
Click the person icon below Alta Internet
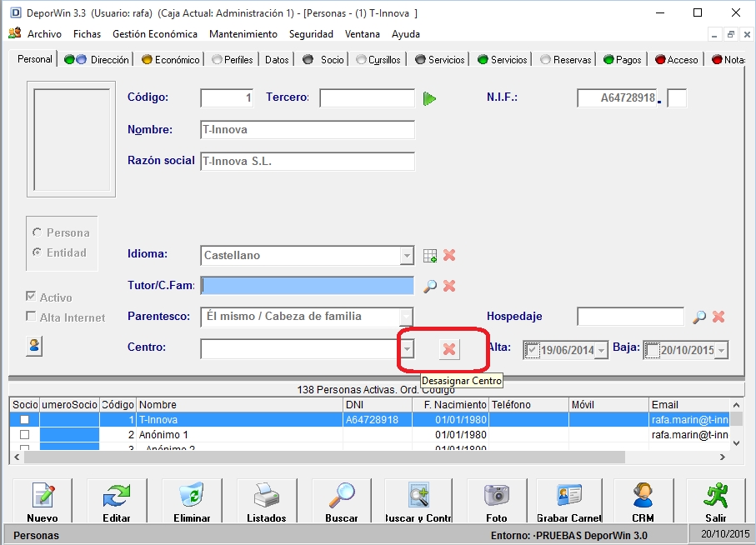[x=34, y=346]
